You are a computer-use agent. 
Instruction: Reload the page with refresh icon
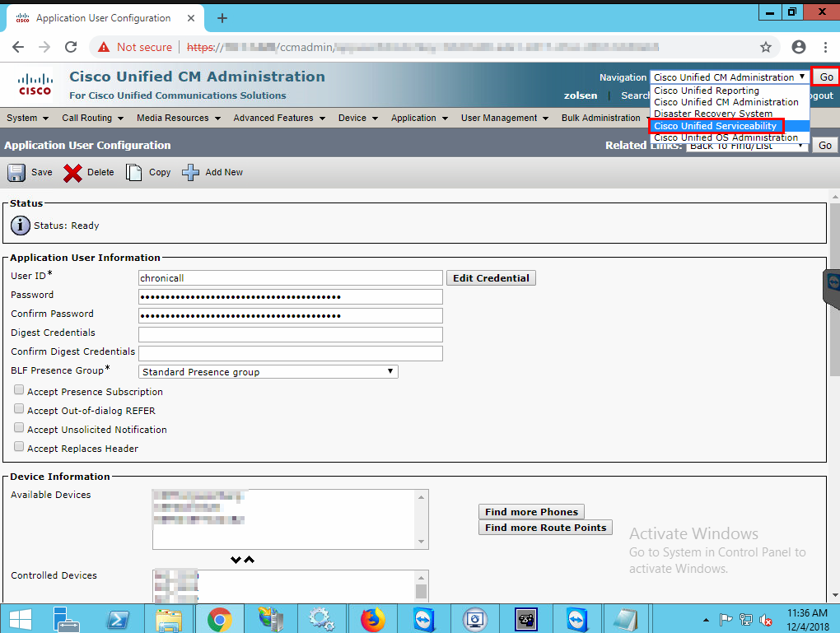pyautogui.click(x=71, y=47)
